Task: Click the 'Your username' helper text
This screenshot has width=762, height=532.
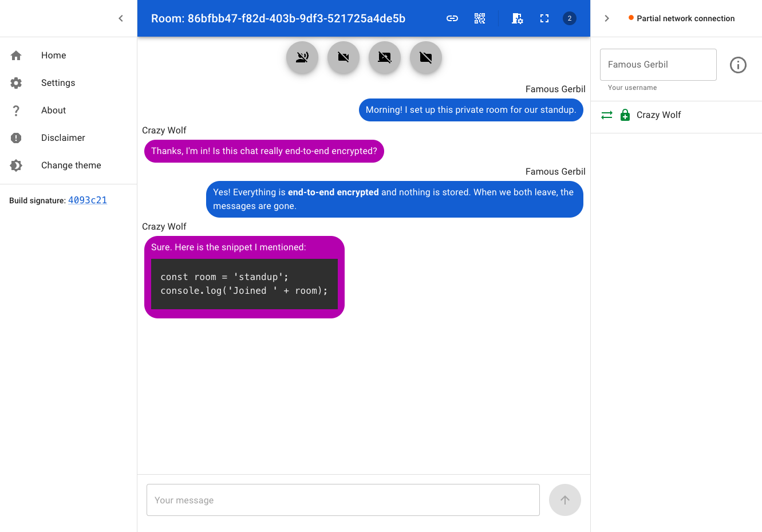Action: pos(633,88)
